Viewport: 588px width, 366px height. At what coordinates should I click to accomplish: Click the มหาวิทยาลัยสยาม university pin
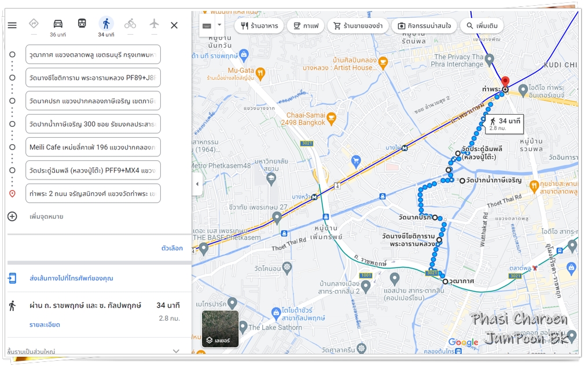point(271,178)
